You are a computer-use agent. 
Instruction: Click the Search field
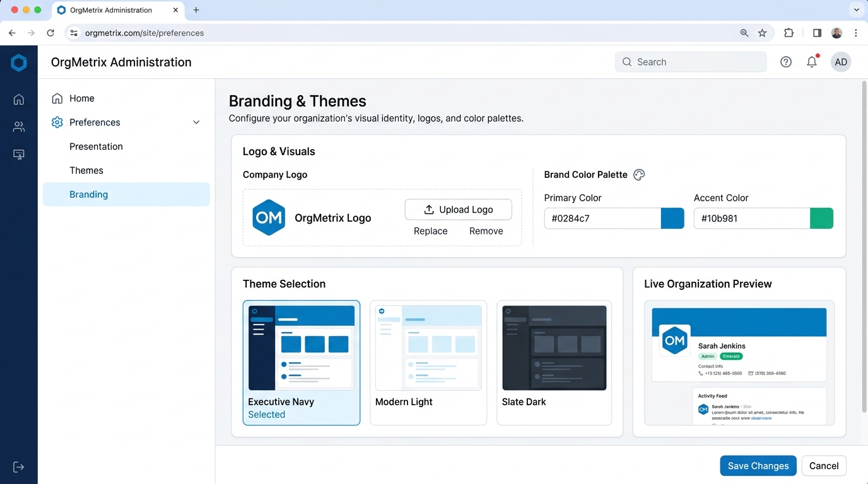point(691,62)
